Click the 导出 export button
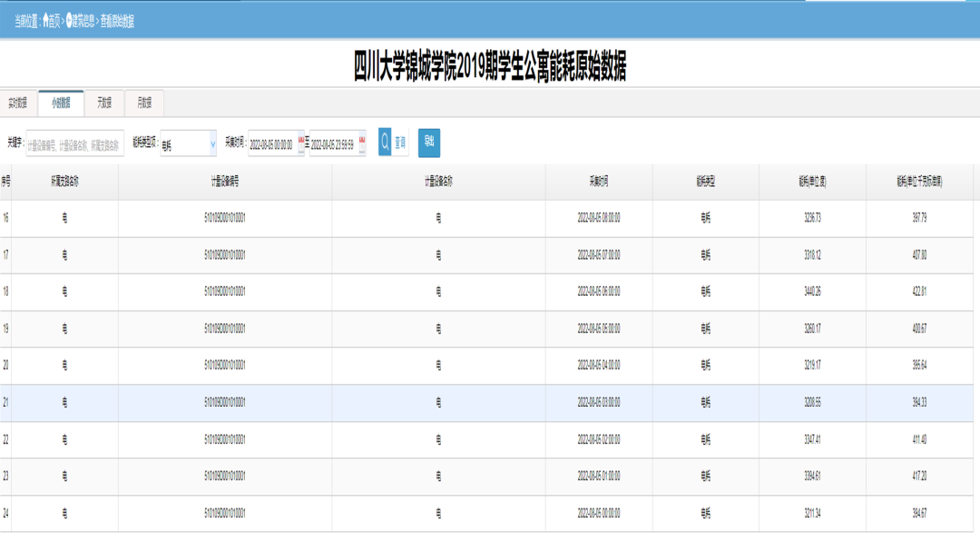This screenshot has height=552, width=980. pos(428,143)
